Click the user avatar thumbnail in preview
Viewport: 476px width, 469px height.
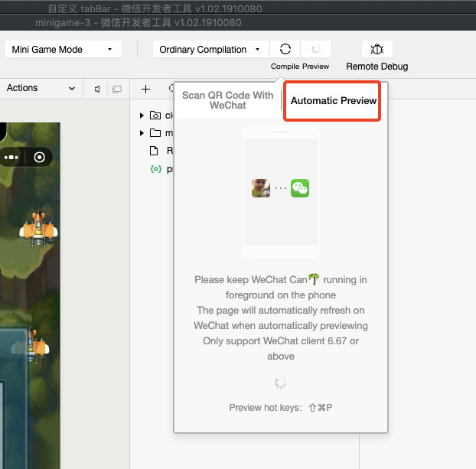(x=261, y=188)
